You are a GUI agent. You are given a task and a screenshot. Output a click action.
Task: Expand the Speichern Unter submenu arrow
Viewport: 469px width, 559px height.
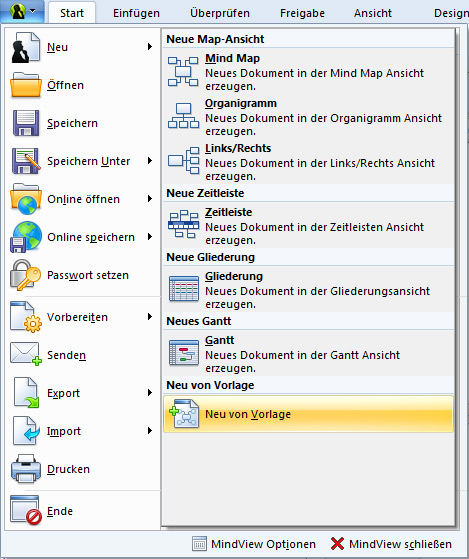150,161
